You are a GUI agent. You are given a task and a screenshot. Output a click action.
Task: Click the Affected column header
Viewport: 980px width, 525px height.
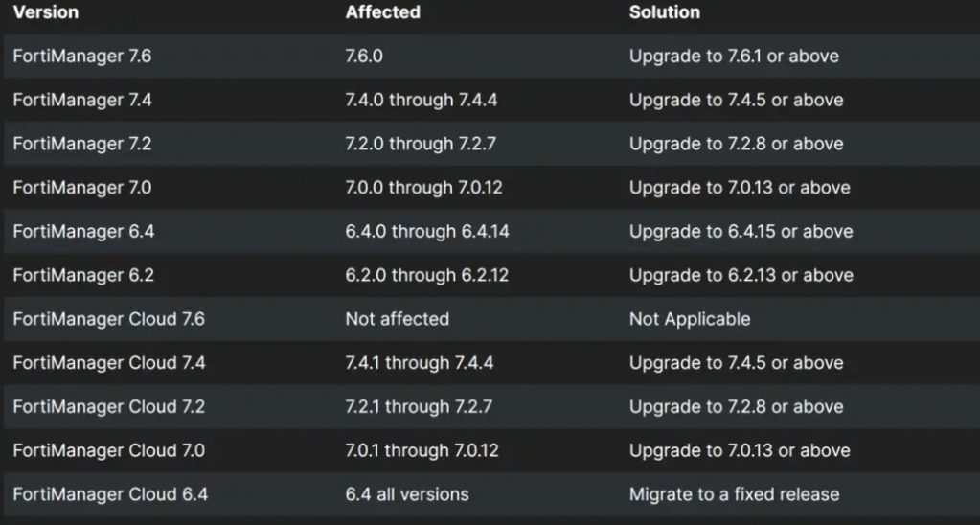[382, 12]
